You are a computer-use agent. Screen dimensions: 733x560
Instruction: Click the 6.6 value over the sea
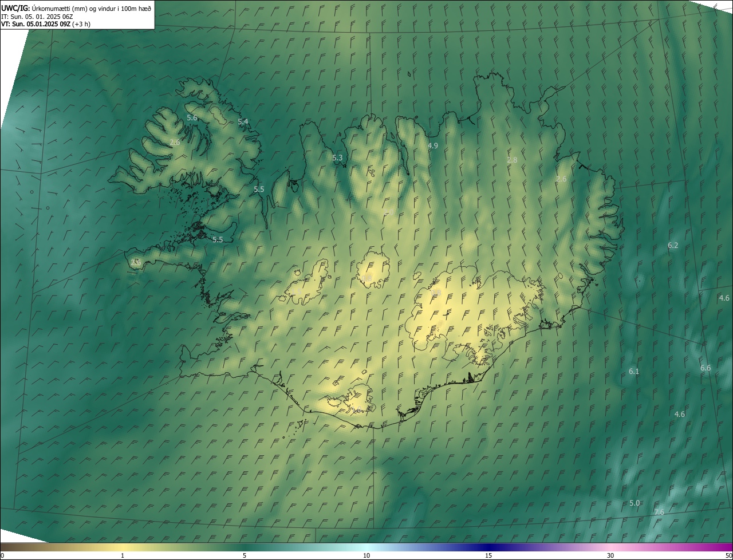[x=706, y=368]
